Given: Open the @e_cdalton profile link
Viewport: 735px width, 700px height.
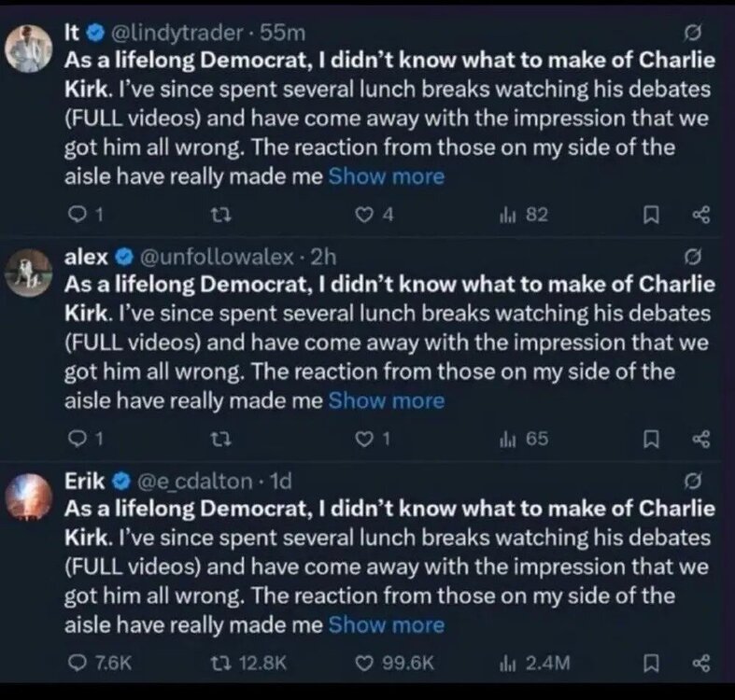Looking at the screenshot, I should coord(194,481).
